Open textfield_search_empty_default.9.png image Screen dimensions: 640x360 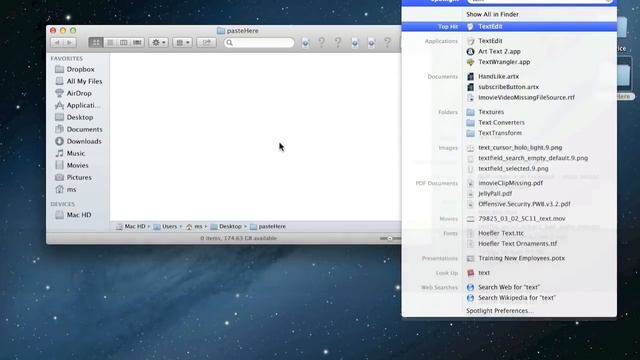pos(533,158)
